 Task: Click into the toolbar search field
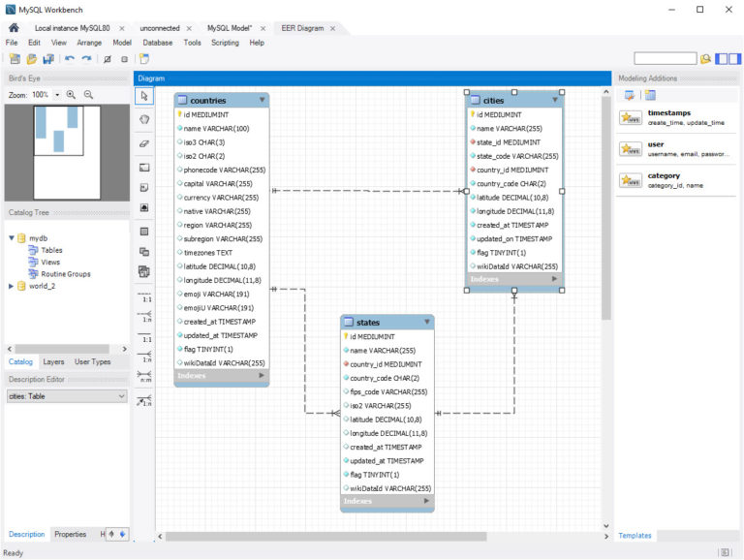click(666, 59)
